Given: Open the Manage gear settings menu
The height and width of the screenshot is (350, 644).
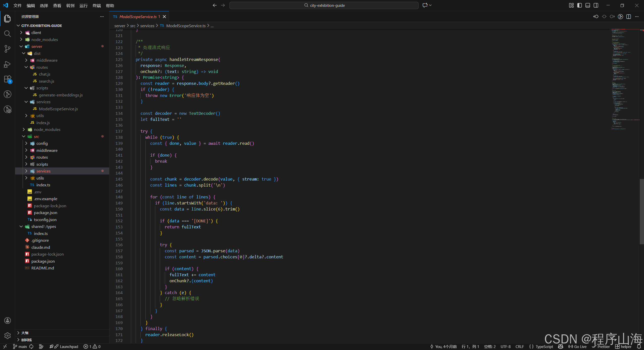Looking at the screenshot, I should [x=8, y=335].
